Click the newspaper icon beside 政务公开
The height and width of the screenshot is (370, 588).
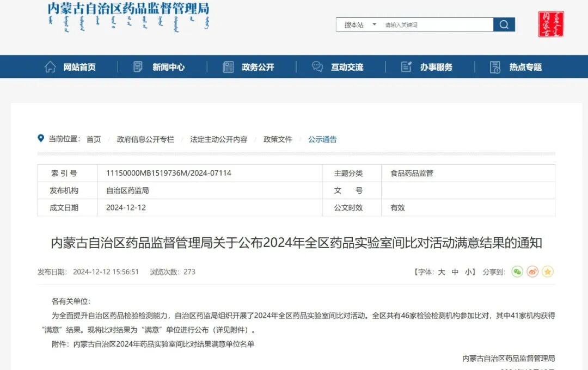[228, 67]
